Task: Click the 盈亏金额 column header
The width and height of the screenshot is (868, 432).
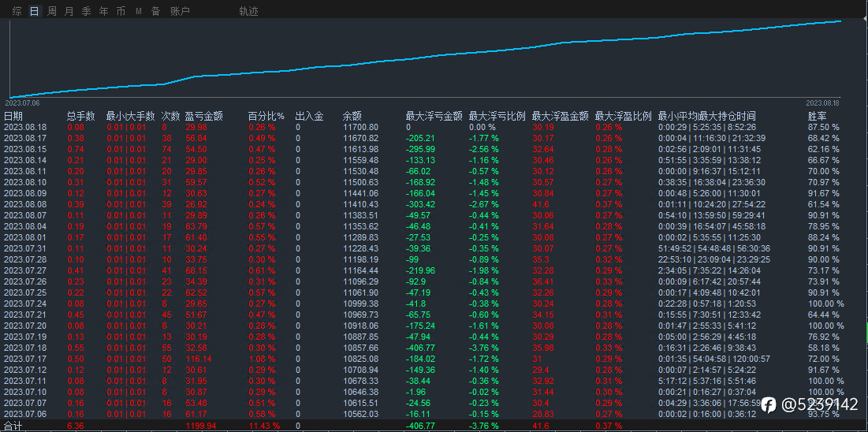Action: coord(203,117)
